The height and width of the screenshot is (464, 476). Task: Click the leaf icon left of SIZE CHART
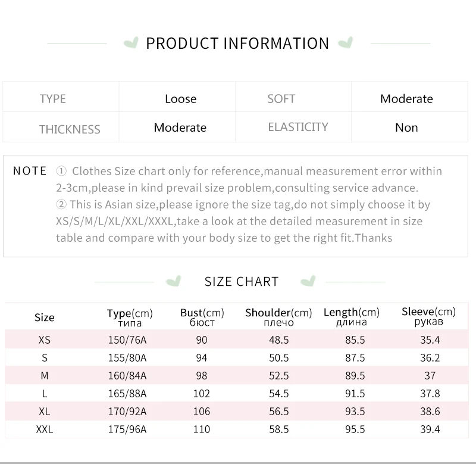174,281
